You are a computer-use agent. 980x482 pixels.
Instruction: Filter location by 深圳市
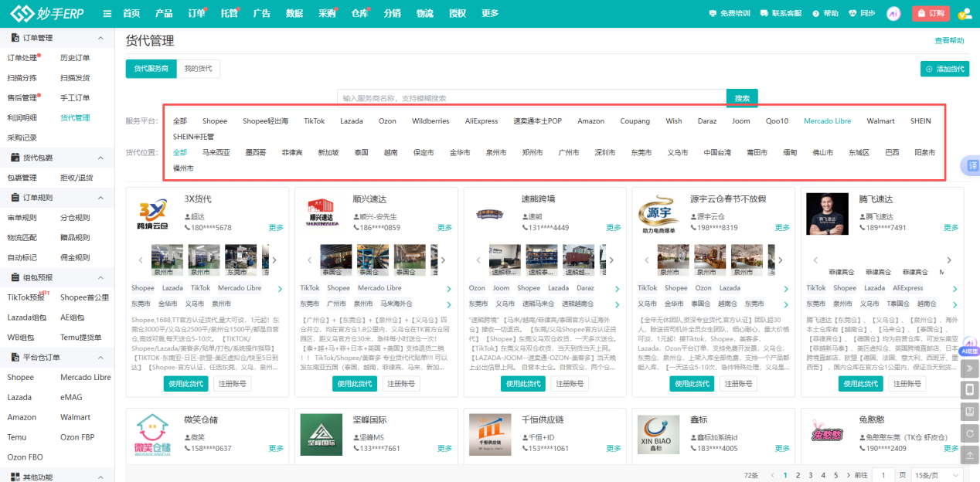605,152
